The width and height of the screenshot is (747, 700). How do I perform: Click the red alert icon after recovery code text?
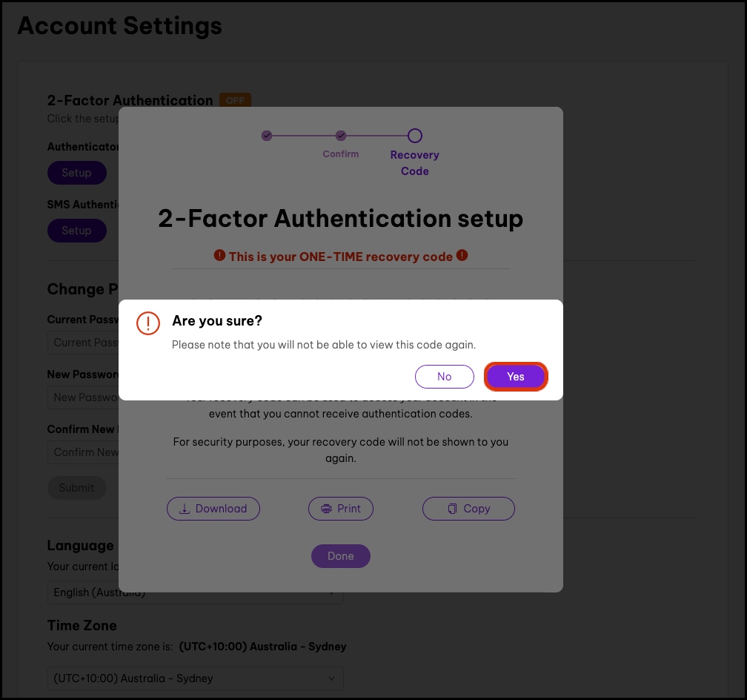(462, 256)
